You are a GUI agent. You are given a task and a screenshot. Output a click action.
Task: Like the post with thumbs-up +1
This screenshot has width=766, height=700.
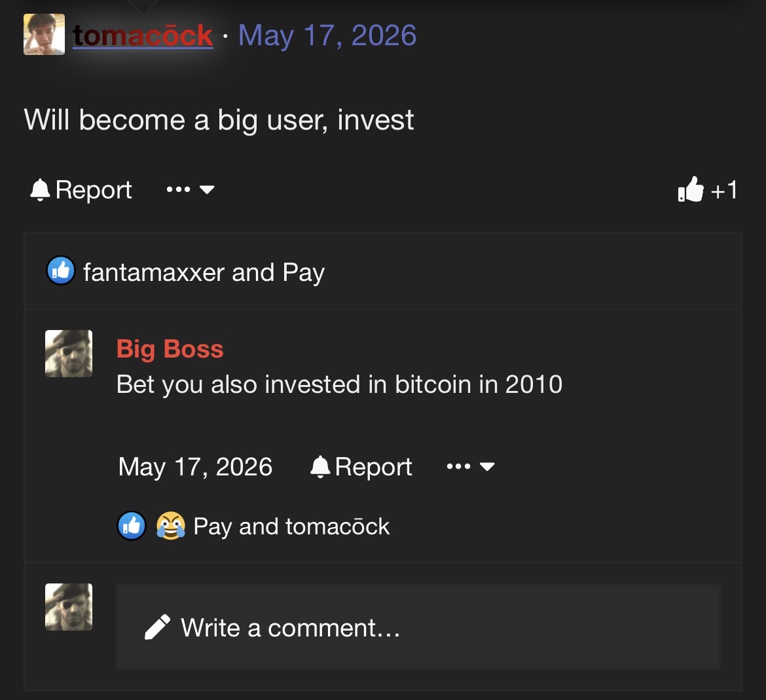coord(707,189)
